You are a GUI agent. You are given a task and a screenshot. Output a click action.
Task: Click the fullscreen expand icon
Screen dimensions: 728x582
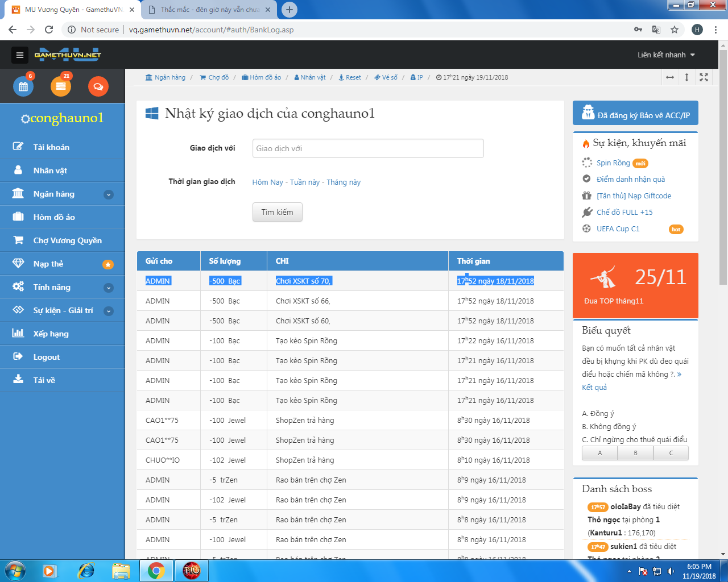point(704,77)
